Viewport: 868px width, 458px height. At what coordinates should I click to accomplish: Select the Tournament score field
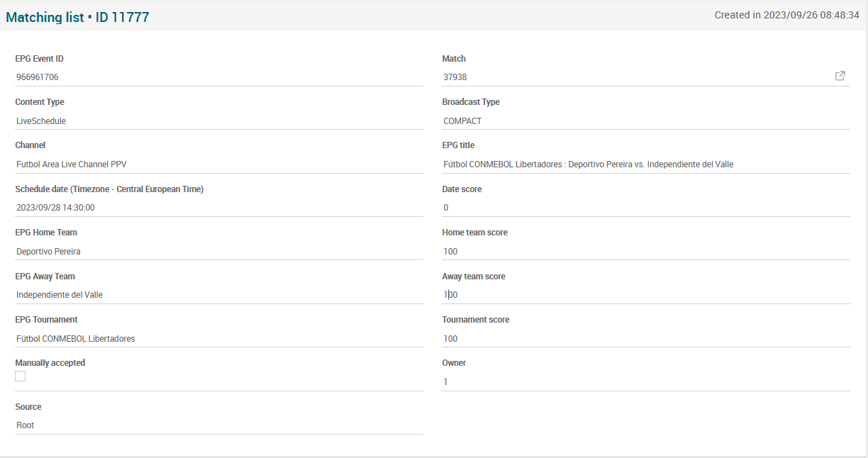coord(645,339)
